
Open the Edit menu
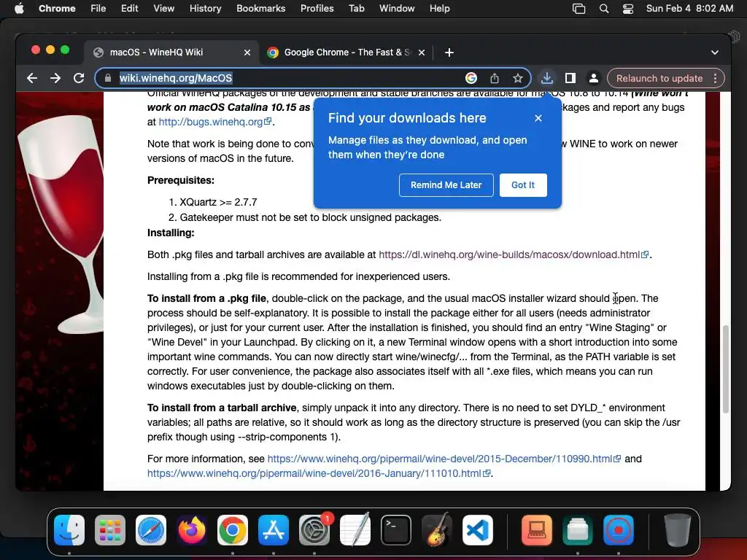(129, 9)
